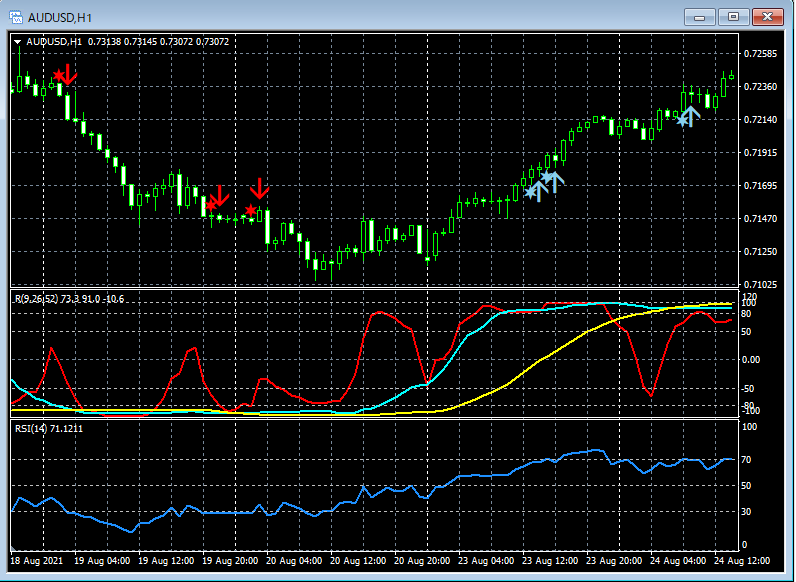Click the RSI(14) 71.1211 indicator label
This screenshot has width=796, height=582.
[x=49, y=429]
